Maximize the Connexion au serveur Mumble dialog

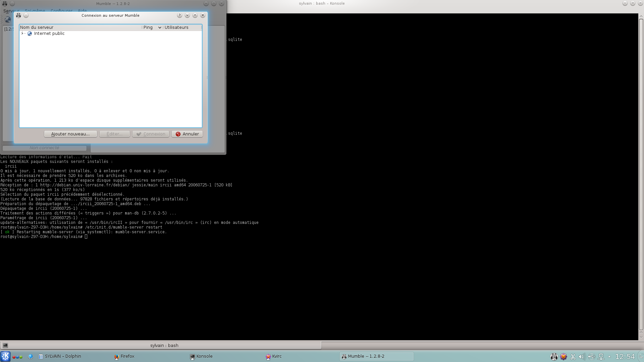click(x=195, y=15)
